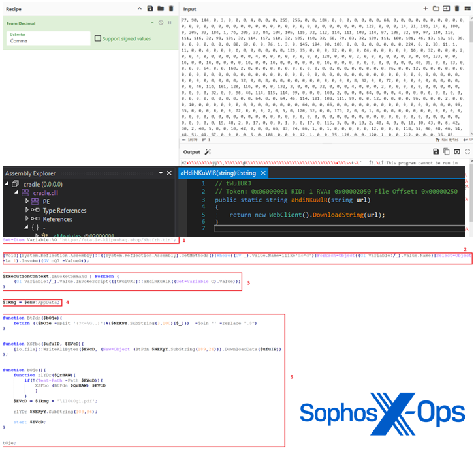Open the Delimiter Comma dropdown
The image size is (476, 452).
48,38
